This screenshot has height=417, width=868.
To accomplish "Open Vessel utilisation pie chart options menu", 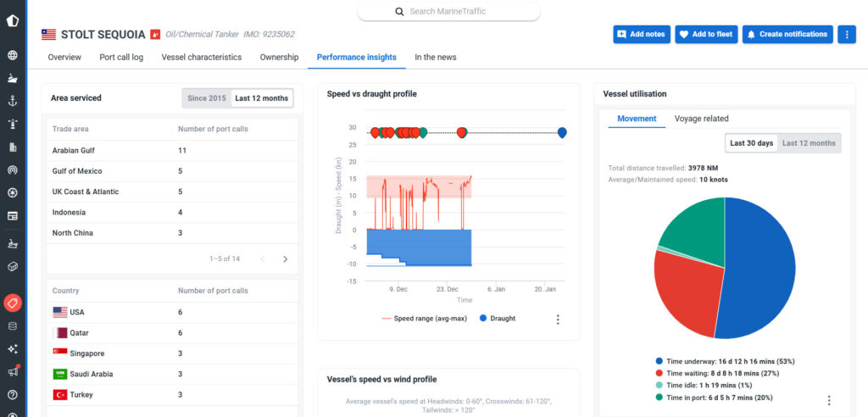I will click(x=829, y=400).
